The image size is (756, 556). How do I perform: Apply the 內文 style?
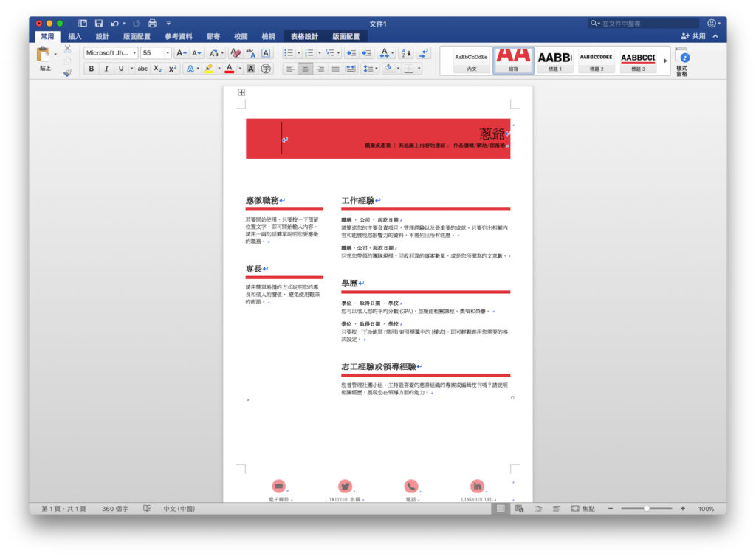click(472, 61)
